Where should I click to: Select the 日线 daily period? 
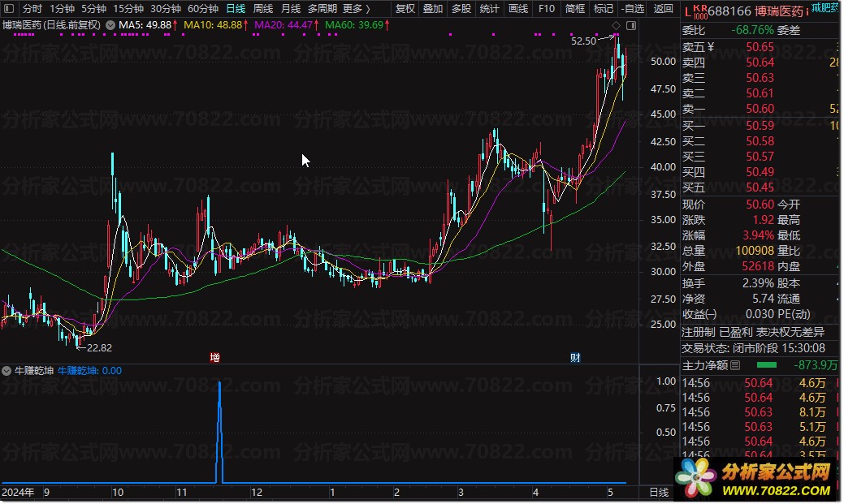[236, 9]
